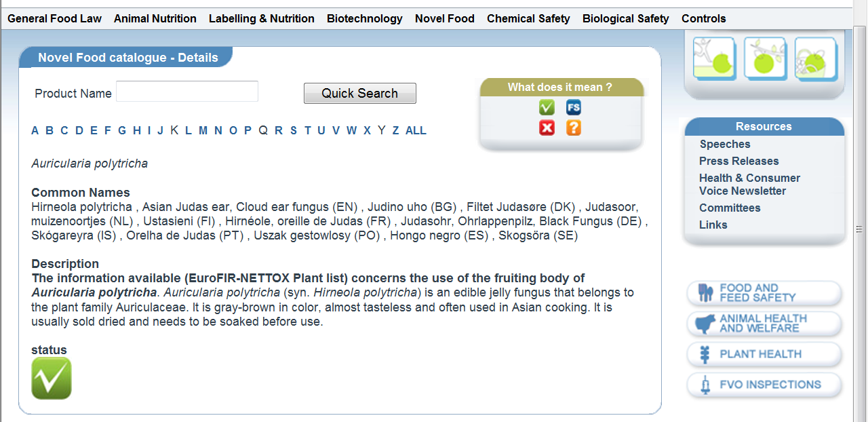The height and width of the screenshot is (422, 868).
Task: Click the blue FS legend icon
Action: click(x=574, y=107)
